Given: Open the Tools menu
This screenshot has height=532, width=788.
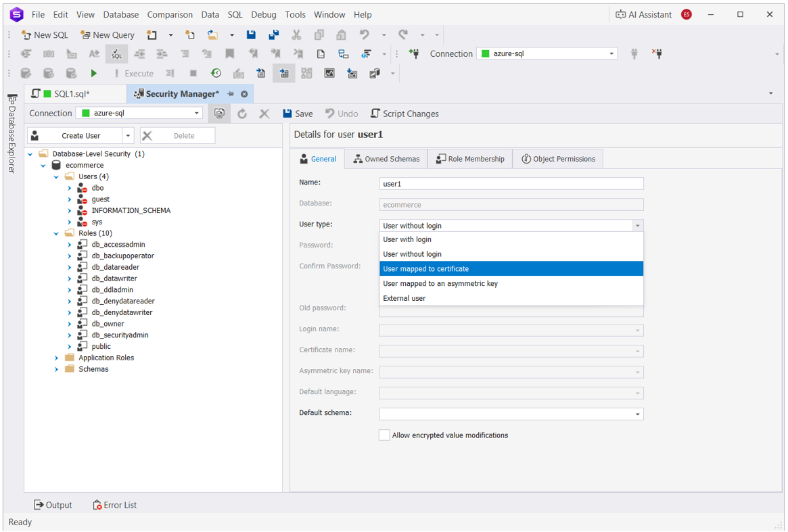Looking at the screenshot, I should coord(295,15).
